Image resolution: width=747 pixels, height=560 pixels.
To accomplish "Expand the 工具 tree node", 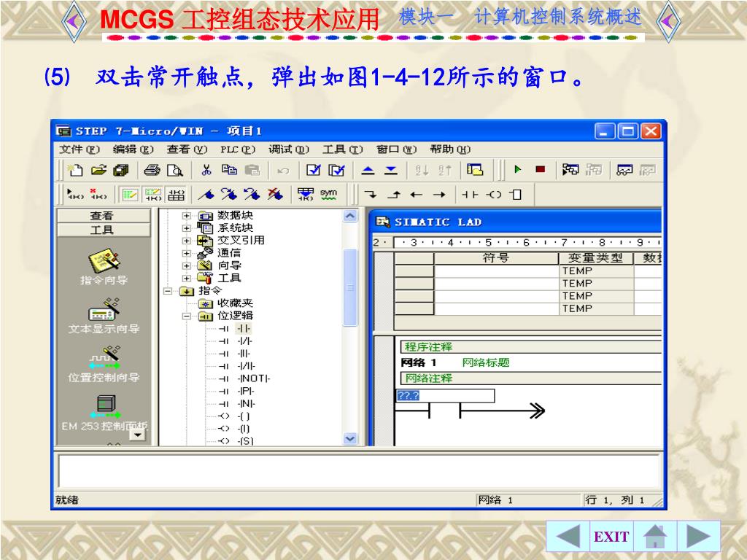I will (x=187, y=278).
